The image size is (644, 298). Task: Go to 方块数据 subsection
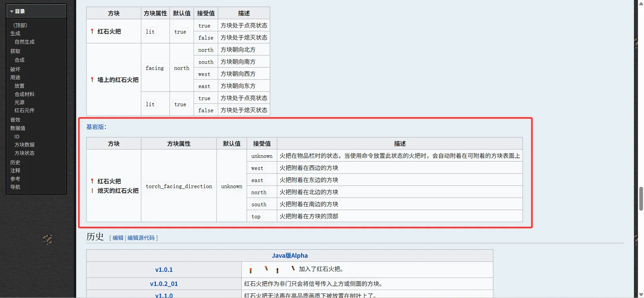(x=25, y=145)
